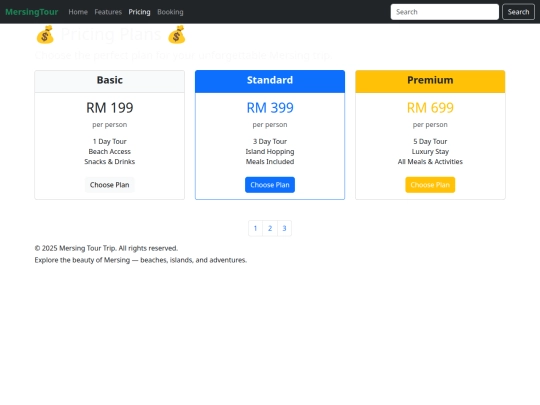Click the "Meals Included" feature text
This screenshot has width=540, height=405.
270,162
